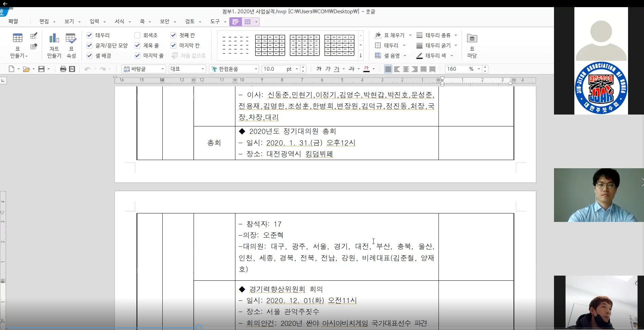Click the save disk icon

tap(41, 69)
